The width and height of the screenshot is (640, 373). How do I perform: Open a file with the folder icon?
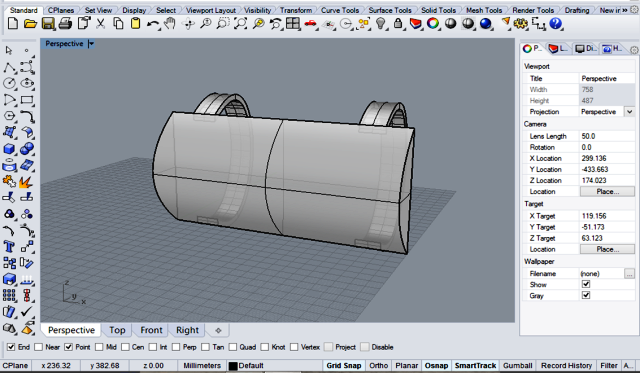coord(30,24)
